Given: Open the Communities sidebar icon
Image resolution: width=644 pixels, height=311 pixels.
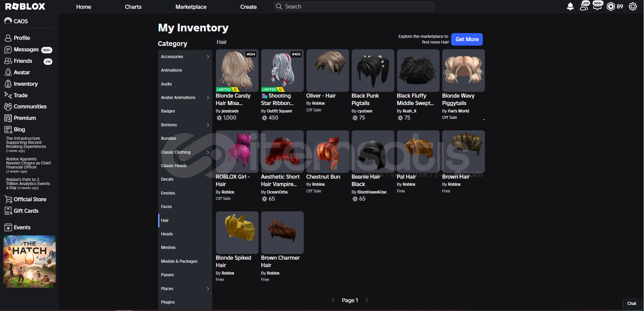Looking at the screenshot, I should (8, 106).
